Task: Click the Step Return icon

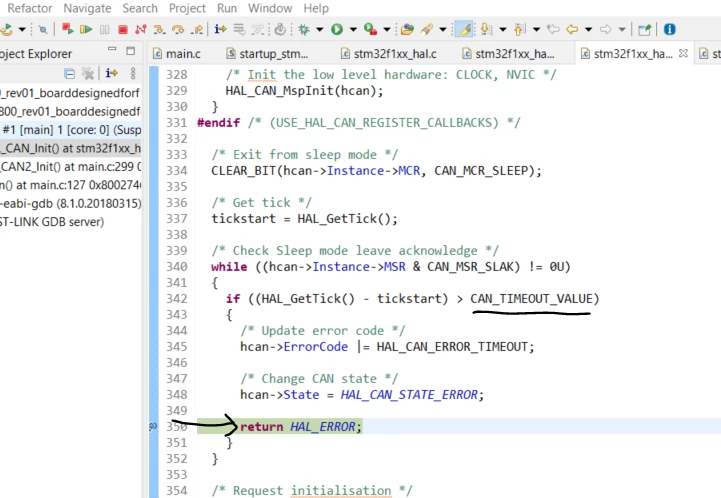Action: (x=196, y=30)
